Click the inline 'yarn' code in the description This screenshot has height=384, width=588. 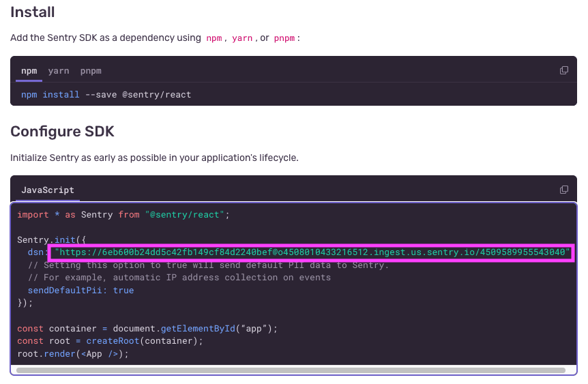pos(242,38)
